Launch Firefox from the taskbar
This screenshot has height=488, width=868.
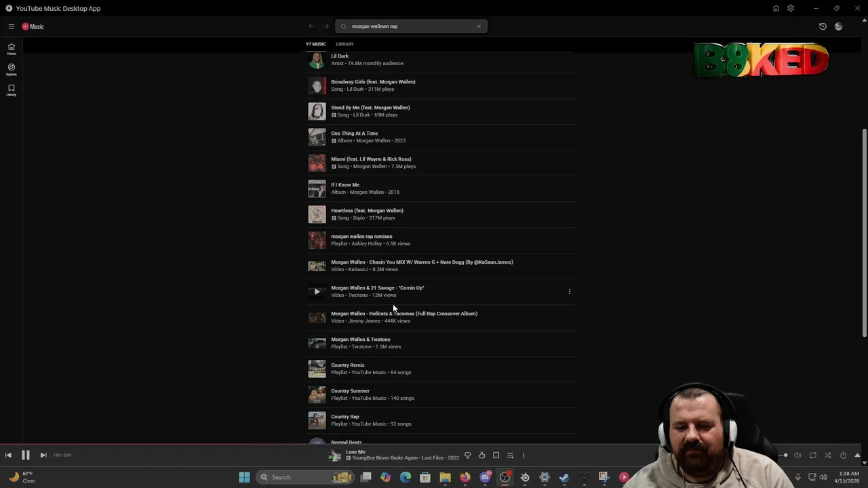click(465, 477)
